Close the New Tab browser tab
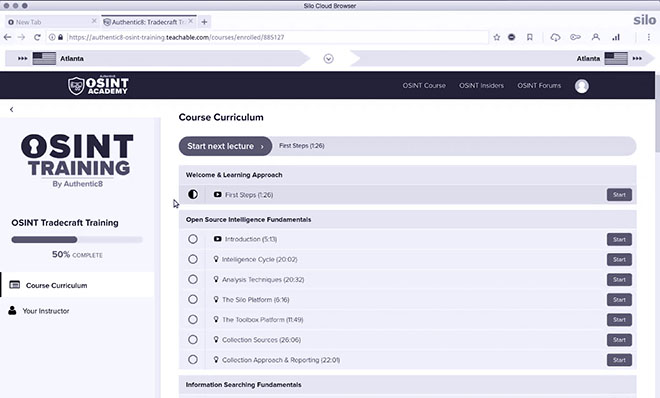 [94, 21]
